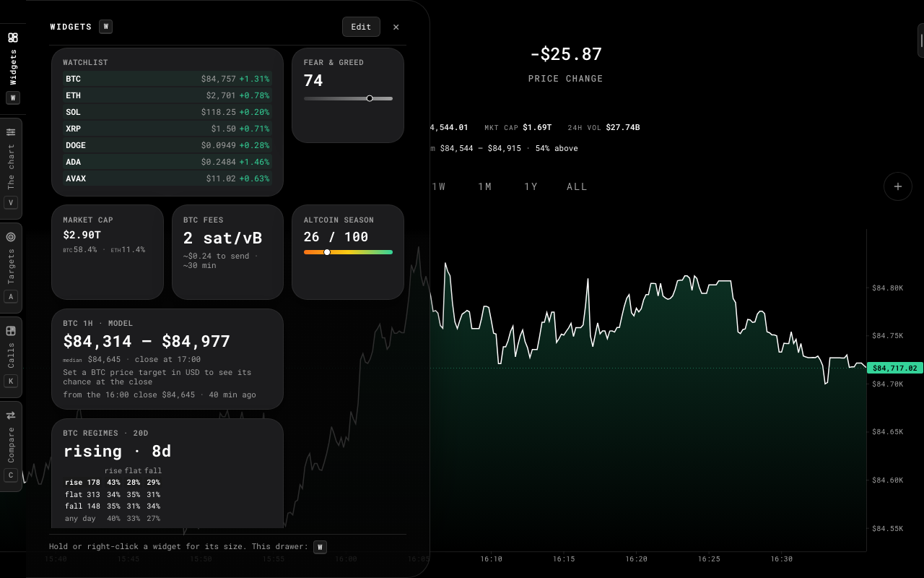The image size is (924, 578).
Task: Click the plus button on the chart
Action: pyautogui.click(x=898, y=186)
